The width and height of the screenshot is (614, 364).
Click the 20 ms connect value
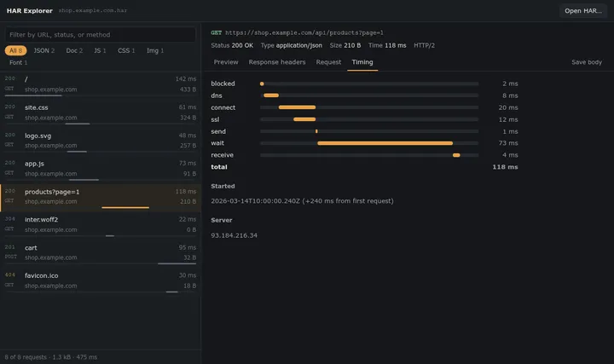(508, 107)
